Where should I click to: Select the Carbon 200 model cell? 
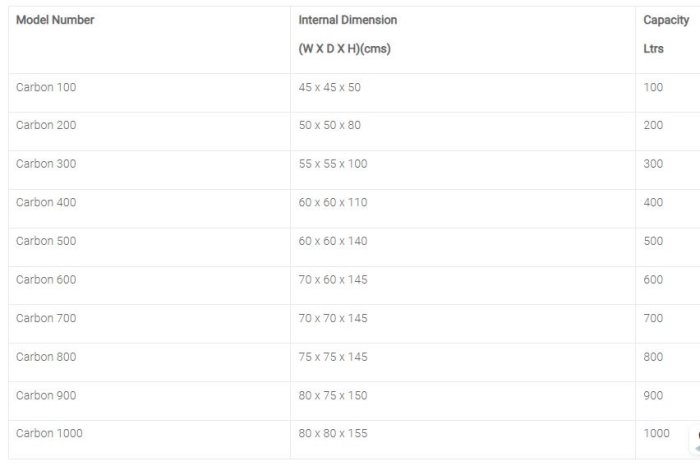(x=46, y=126)
